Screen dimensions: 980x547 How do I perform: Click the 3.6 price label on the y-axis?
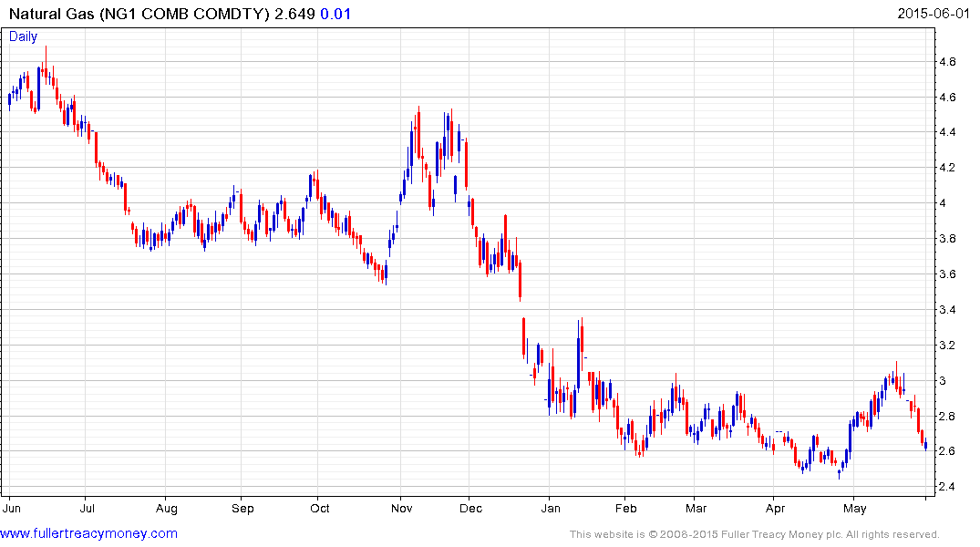947,274
